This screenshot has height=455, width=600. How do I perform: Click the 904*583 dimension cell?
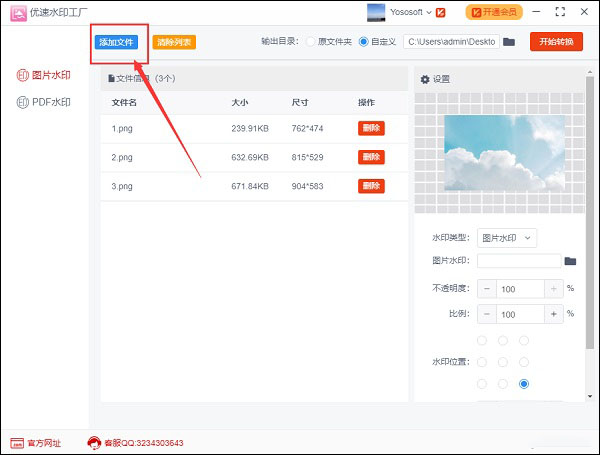click(308, 186)
